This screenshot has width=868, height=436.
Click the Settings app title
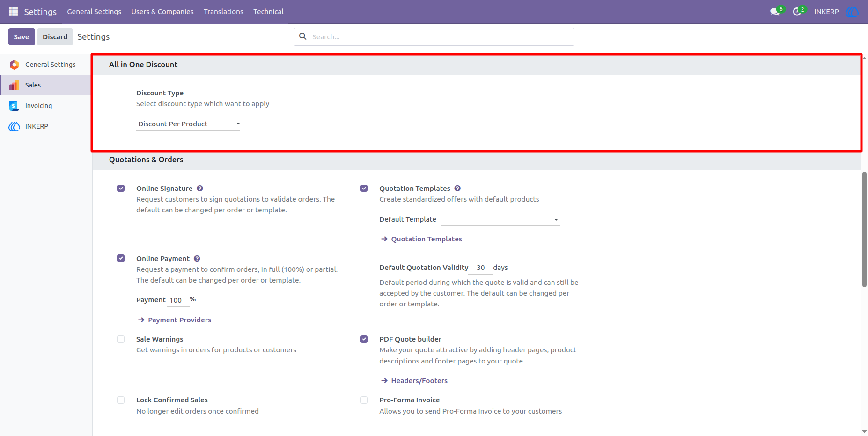click(x=40, y=12)
